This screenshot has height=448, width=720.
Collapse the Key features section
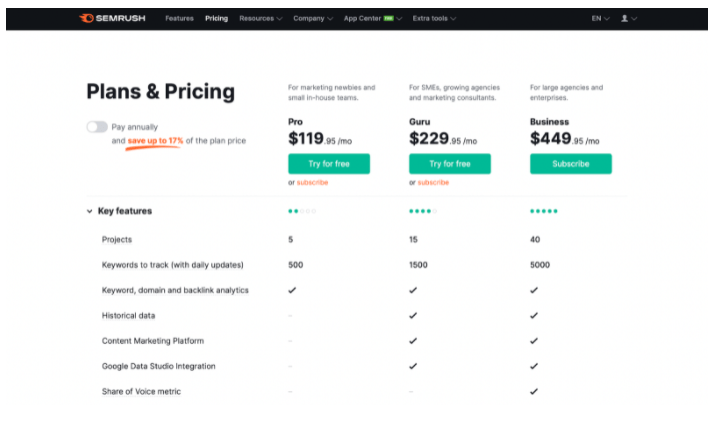[119, 211]
